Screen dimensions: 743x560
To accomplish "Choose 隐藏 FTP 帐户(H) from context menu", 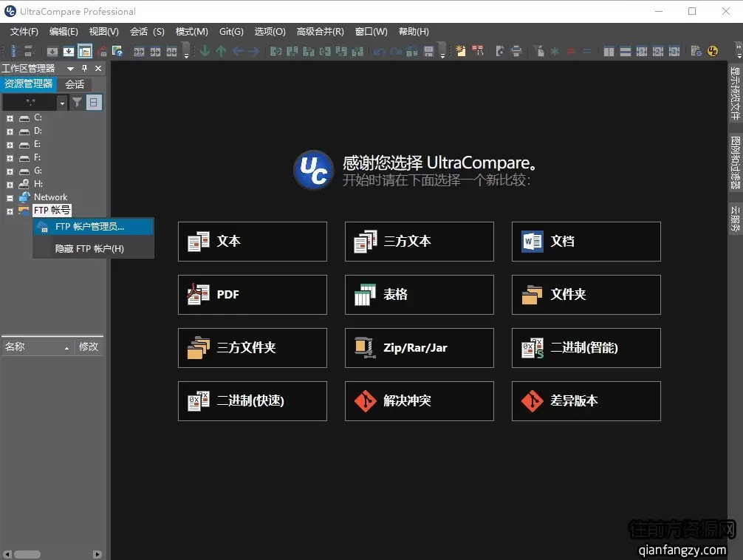I will [93, 248].
